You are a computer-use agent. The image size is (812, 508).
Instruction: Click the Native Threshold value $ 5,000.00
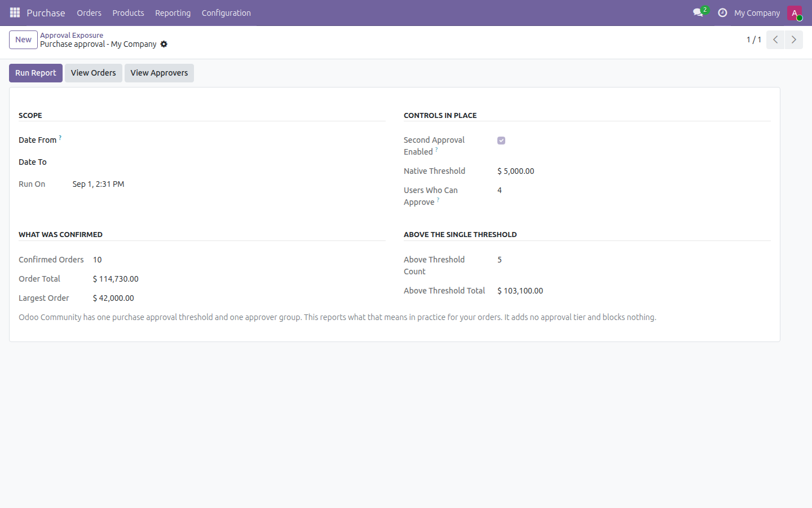pyautogui.click(x=516, y=171)
